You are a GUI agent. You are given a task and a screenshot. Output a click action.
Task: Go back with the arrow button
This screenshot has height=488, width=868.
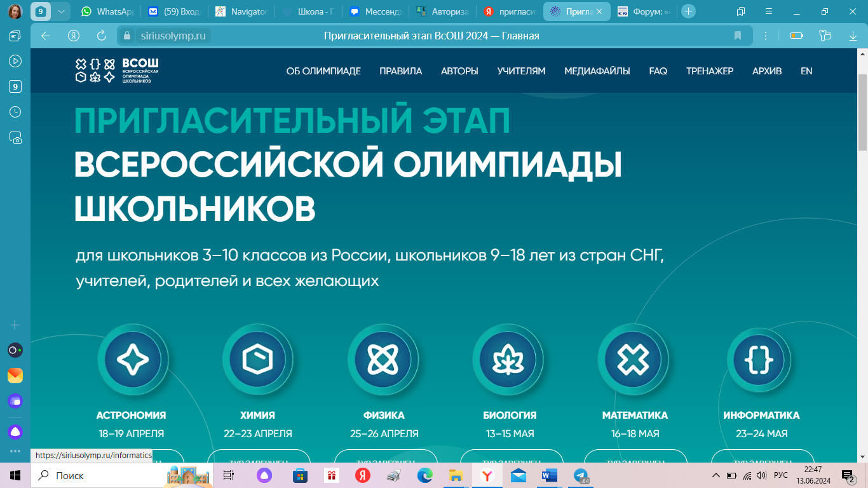click(46, 36)
